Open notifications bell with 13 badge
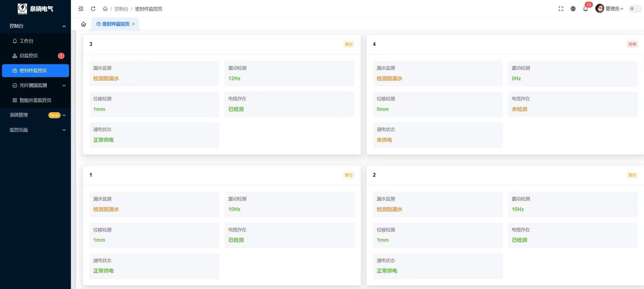This screenshot has height=289, width=644. click(586, 9)
